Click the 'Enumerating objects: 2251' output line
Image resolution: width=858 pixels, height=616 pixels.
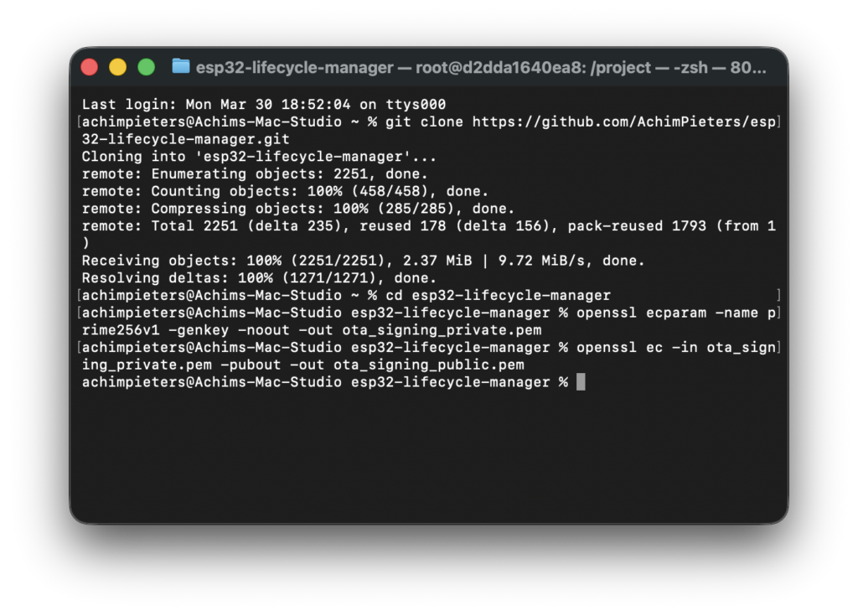(255, 174)
